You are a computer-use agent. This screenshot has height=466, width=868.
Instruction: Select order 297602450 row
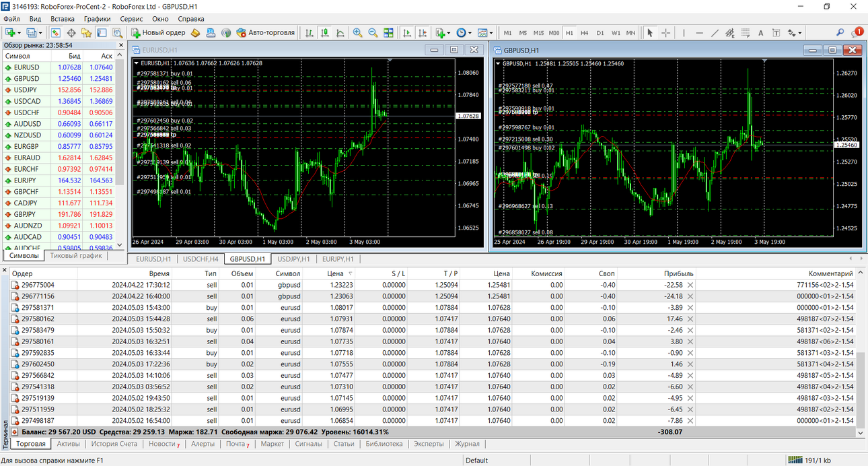[x=433, y=364]
